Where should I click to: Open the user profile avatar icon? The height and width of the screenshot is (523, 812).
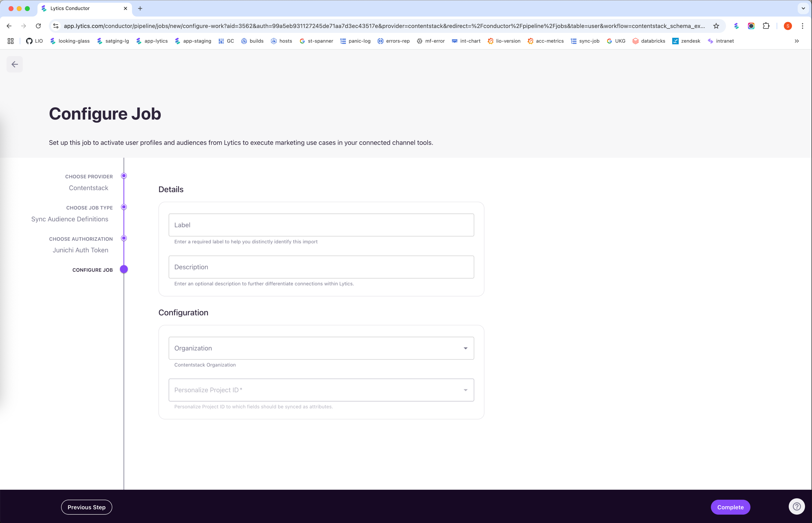click(x=788, y=26)
